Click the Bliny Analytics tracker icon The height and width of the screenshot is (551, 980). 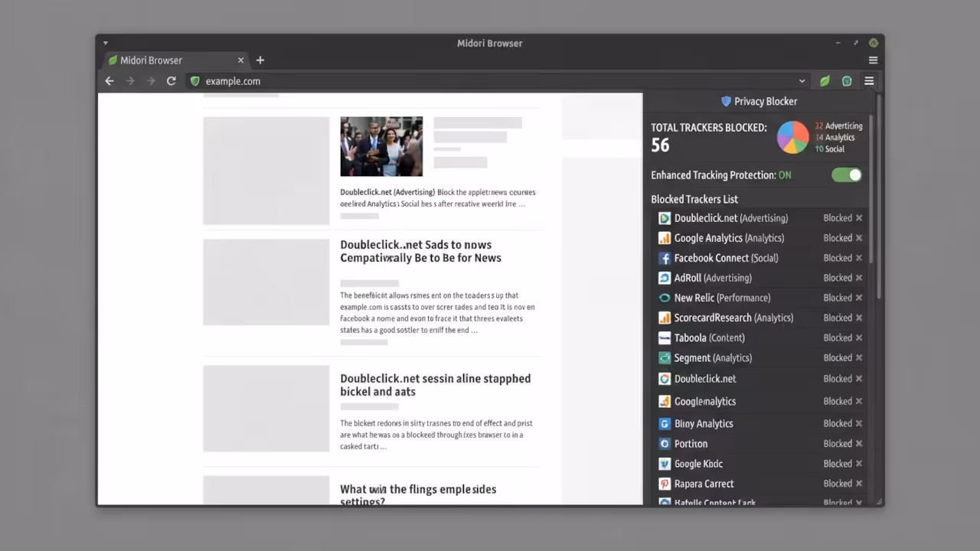(x=665, y=423)
